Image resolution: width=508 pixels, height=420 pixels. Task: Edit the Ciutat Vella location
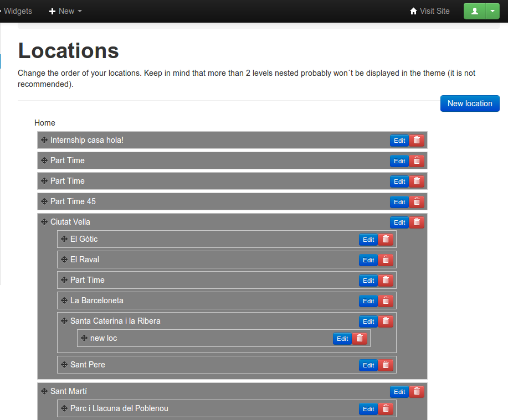point(399,222)
